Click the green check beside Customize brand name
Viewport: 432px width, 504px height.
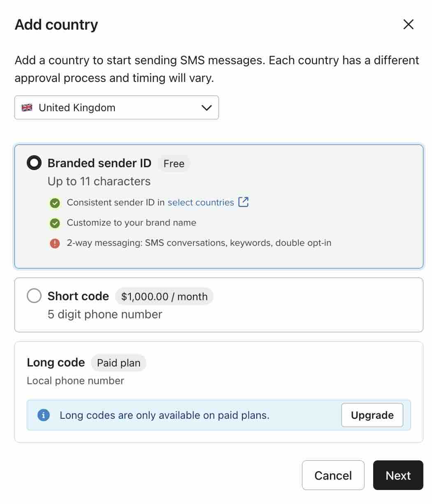click(55, 223)
